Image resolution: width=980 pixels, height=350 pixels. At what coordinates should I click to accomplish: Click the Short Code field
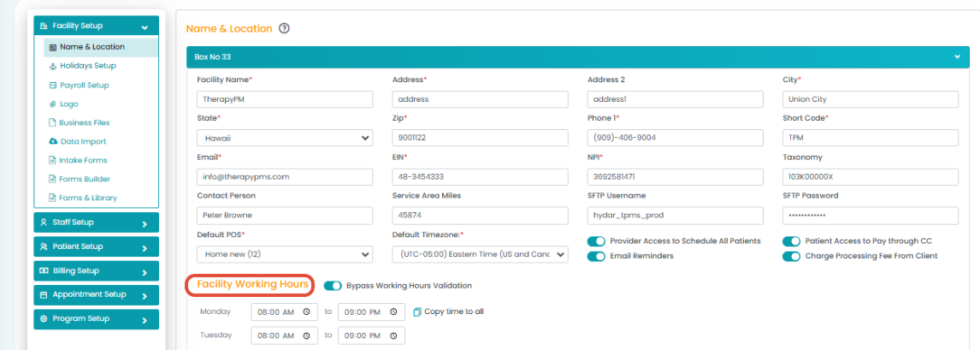click(x=871, y=138)
